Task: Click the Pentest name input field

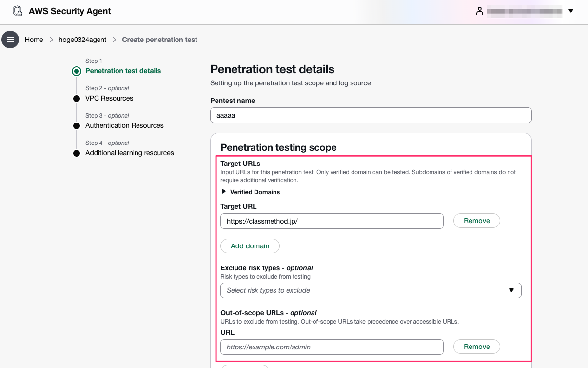Action: tap(371, 115)
